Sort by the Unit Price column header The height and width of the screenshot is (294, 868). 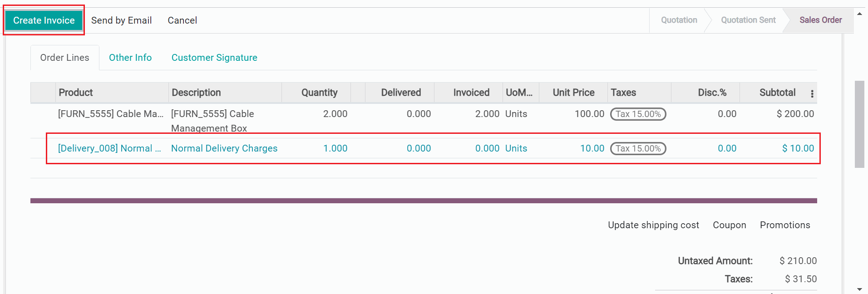click(x=573, y=93)
